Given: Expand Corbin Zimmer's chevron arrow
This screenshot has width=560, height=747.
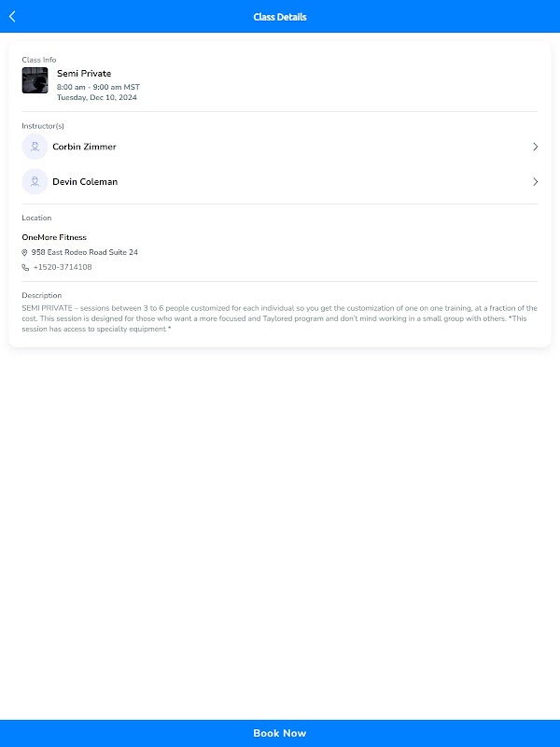Looking at the screenshot, I should (535, 147).
